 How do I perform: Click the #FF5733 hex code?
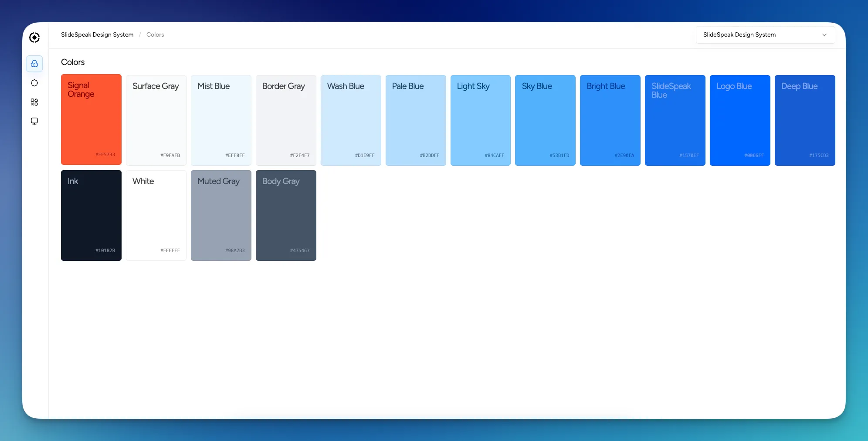pyautogui.click(x=105, y=154)
